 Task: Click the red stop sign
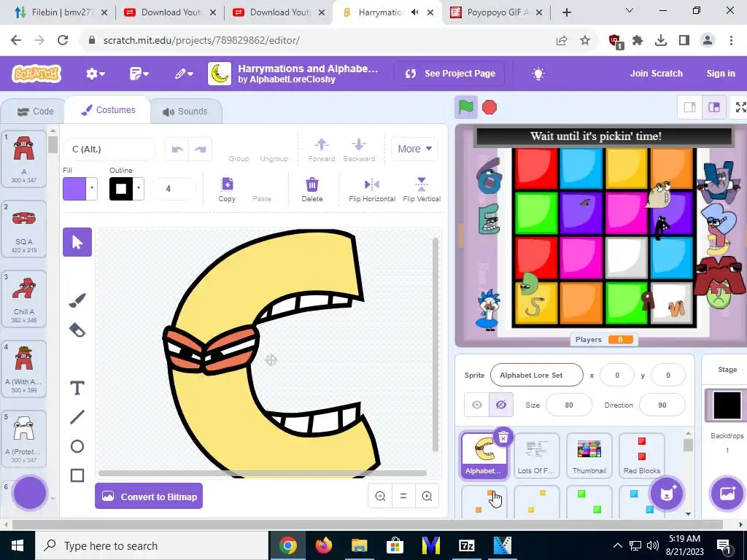[x=489, y=107]
